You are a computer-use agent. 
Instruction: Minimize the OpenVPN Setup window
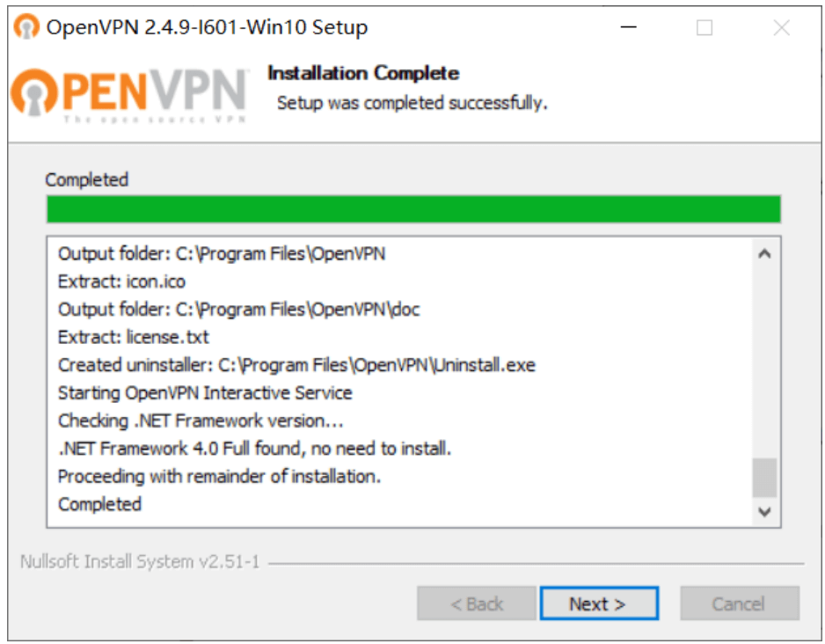pos(628,26)
